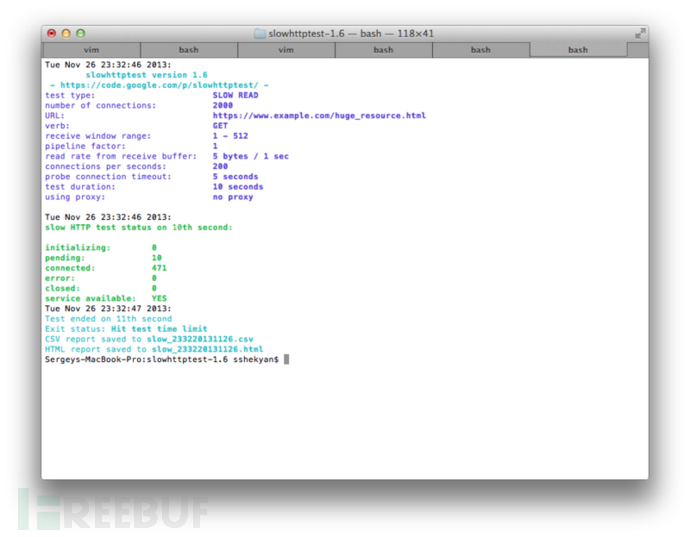
Task: Click the folder proxy icon beside slowhttptest-1.6 title
Action: [x=260, y=33]
